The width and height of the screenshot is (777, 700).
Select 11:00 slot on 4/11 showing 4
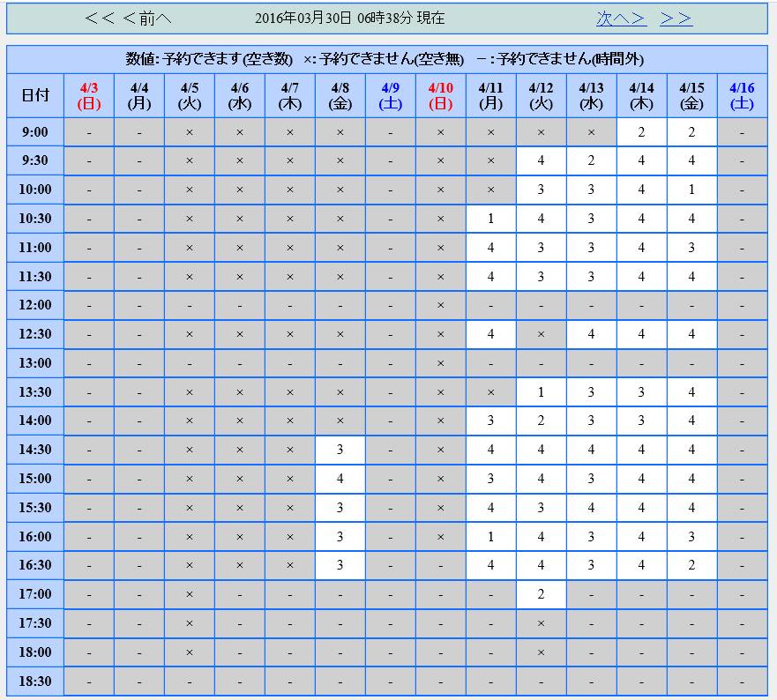point(490,248)
